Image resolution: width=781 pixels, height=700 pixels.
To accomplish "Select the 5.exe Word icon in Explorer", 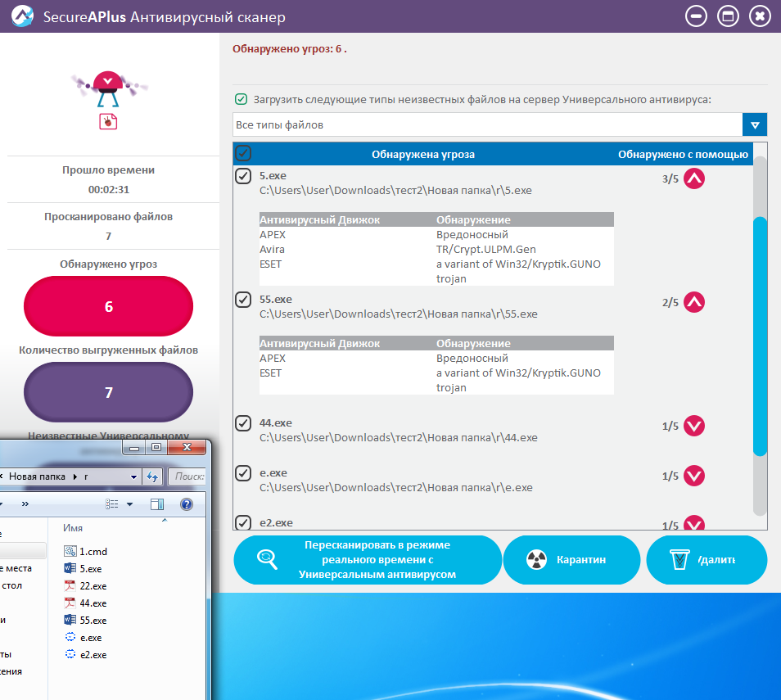I will pos(70,568).
